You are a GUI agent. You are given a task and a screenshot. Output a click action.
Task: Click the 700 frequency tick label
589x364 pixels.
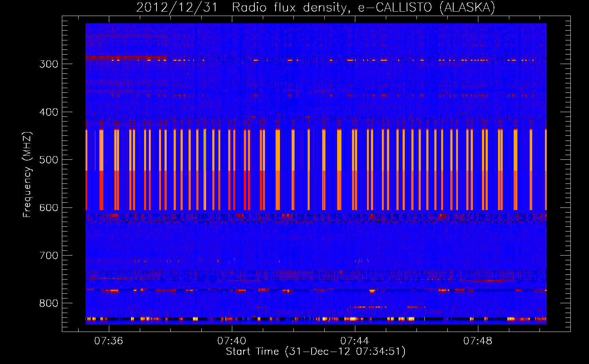(x=49, y=256)
